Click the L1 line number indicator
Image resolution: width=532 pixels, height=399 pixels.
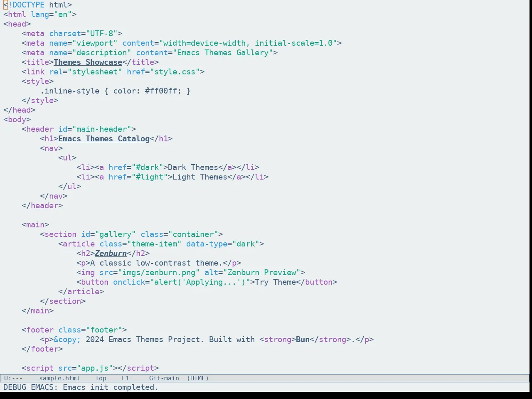coord(126,378)
